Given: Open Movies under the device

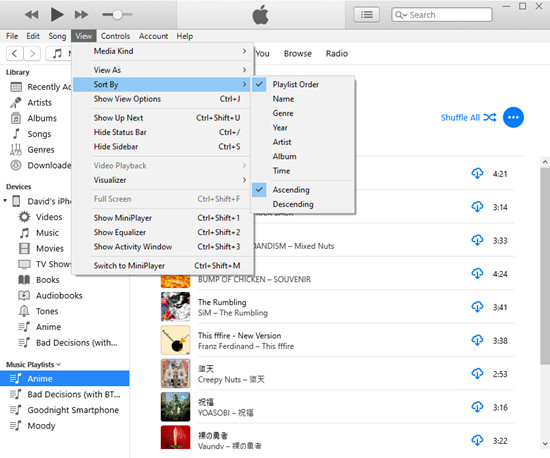Looking at the screenshot, I should tap(41, 249).
